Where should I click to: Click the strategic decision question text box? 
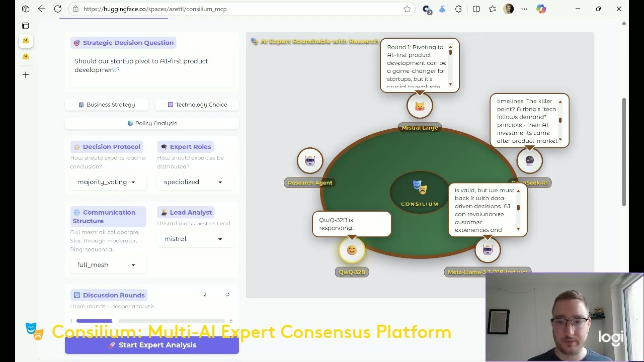(152, 69)
